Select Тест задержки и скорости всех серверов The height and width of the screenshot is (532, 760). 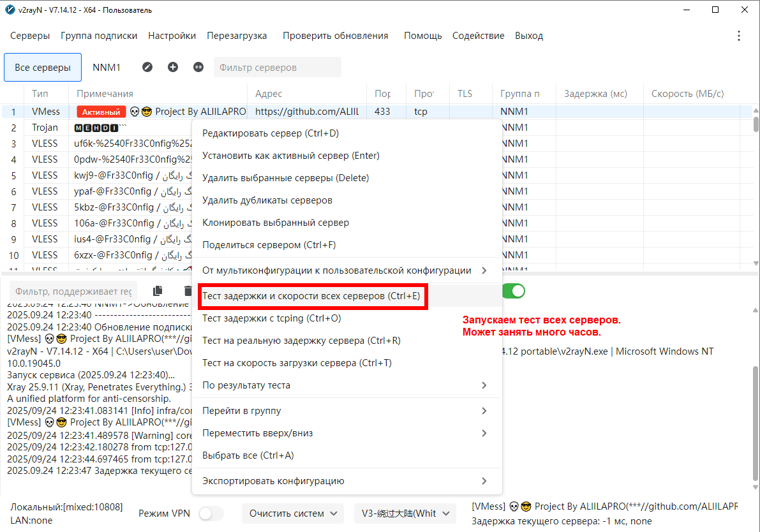311,296
